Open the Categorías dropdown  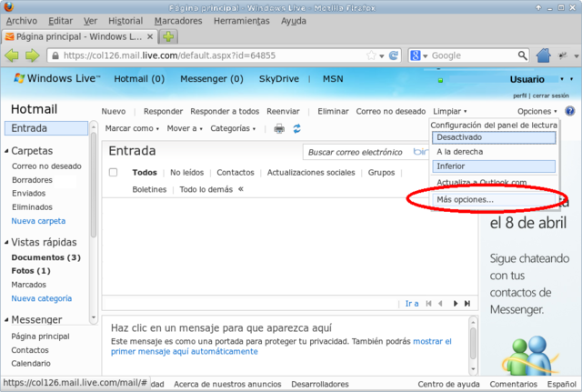tap(233, 128)
